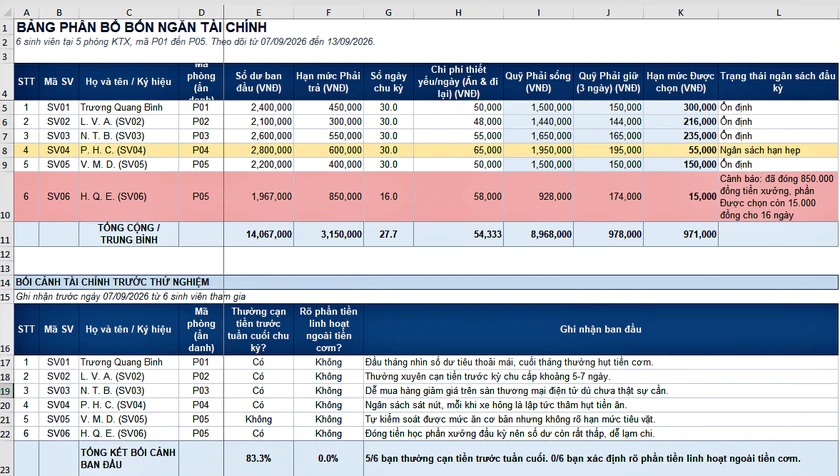Click header 'Hạn mức Phải trả (VNĐ)'
Screen dimensions: 840x476
328,82
